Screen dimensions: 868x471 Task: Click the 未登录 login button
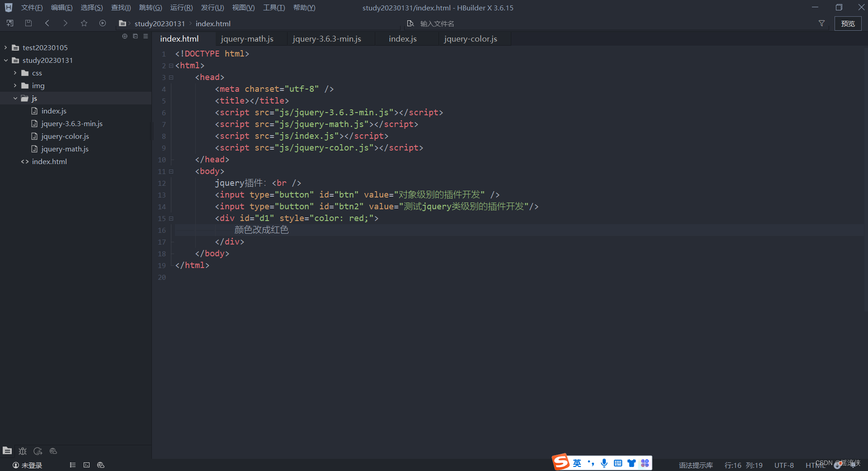click(27, 465)
